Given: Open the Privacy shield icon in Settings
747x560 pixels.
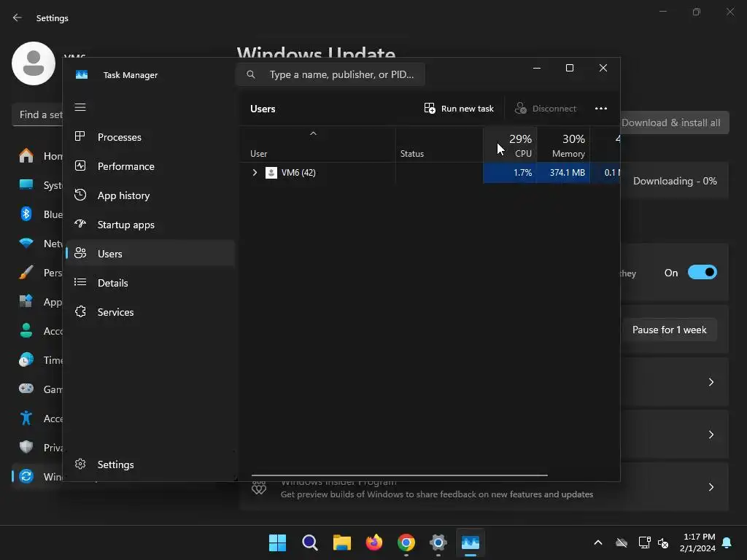Looking at the screenshot, I should coord(26,447).
